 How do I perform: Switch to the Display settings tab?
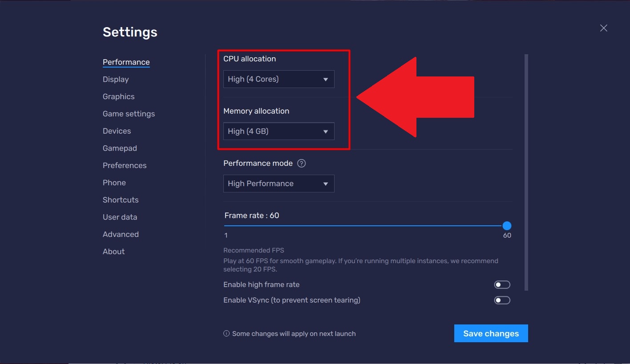click(x=116, y=79)
